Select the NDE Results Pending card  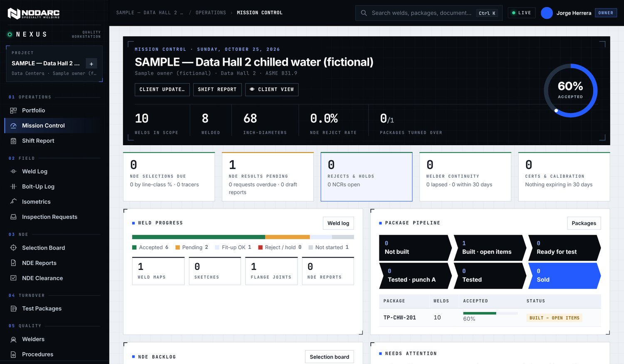[268, 177]
